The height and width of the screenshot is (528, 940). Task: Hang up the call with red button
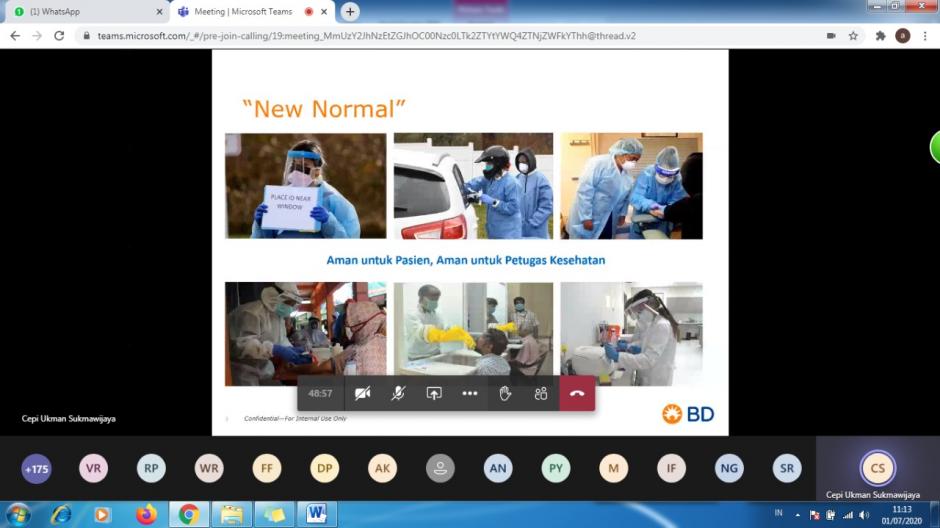(577, 393)
